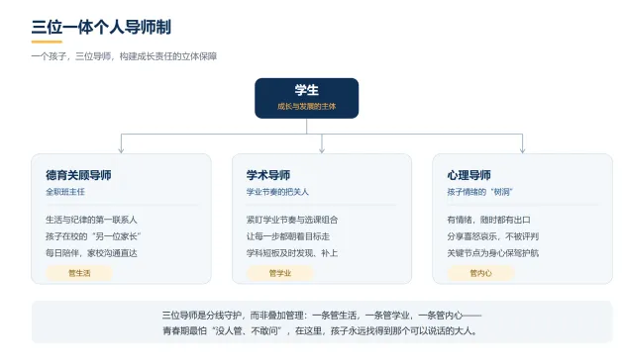624x364 pixels.
Task: Click 学科短板及时发现、补上 line
Action: [x=292, y=253]
